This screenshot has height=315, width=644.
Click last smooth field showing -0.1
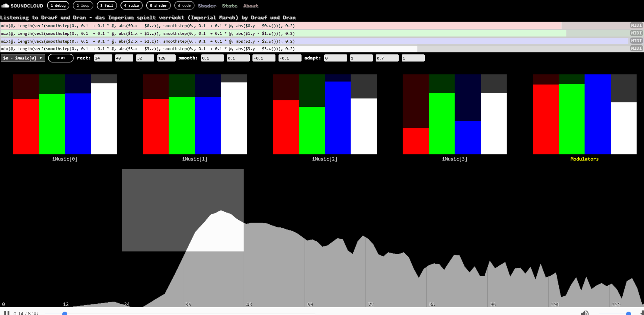click(290, 58)
